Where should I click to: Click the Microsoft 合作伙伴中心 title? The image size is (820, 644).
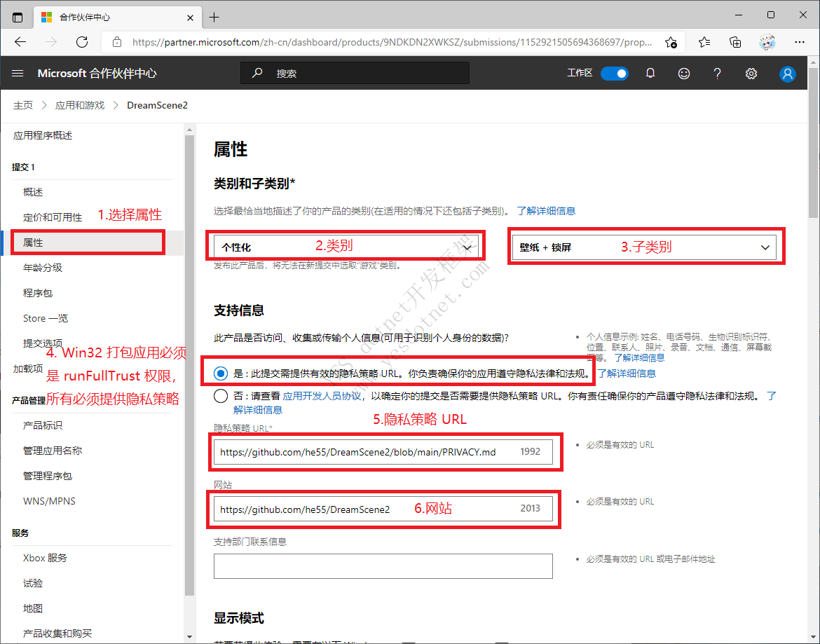97,74
